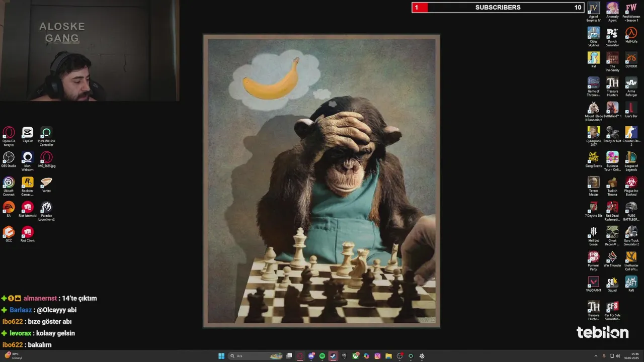Switch to Discord from the taskbar
The height and width of the screenshot is (362, 644).
pyautogui.click(x=311, y=356)
